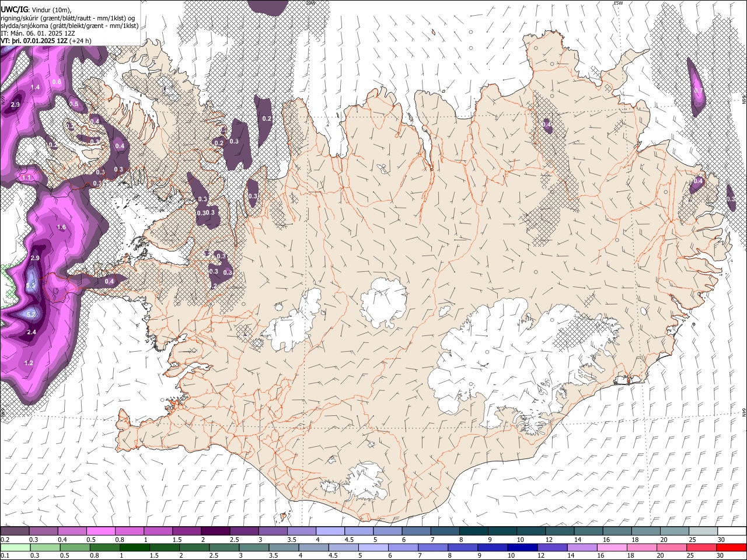Image resolution: width=747 pixels, height=560 pixels.
Task: Click the '2.4' precipitation value on the map
Action: [x=32, y=332]
